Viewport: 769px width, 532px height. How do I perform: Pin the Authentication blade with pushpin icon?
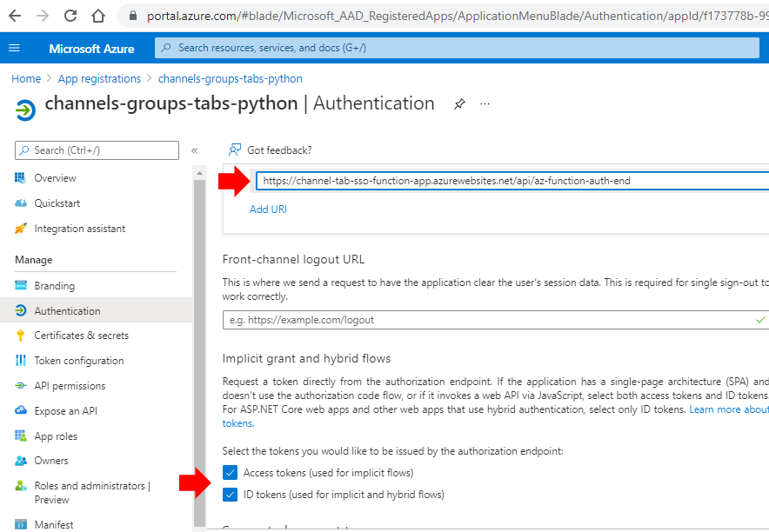(459, 103)
